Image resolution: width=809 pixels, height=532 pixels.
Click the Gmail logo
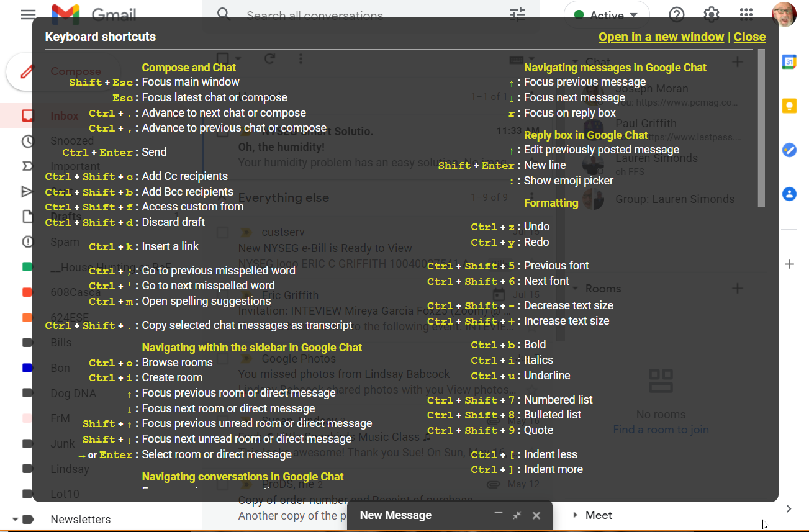pos(94,14)
